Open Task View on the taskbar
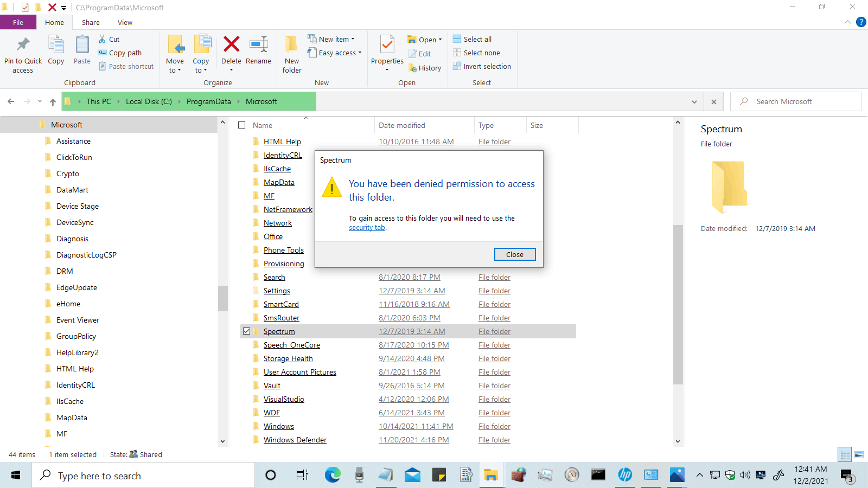The width and height of the screenshot is (868, 488). point(302,476)
